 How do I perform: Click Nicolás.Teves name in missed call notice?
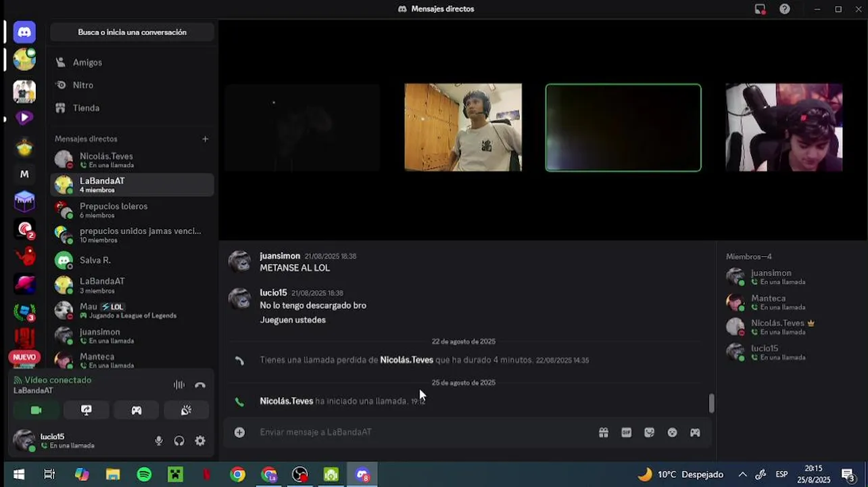406,360
